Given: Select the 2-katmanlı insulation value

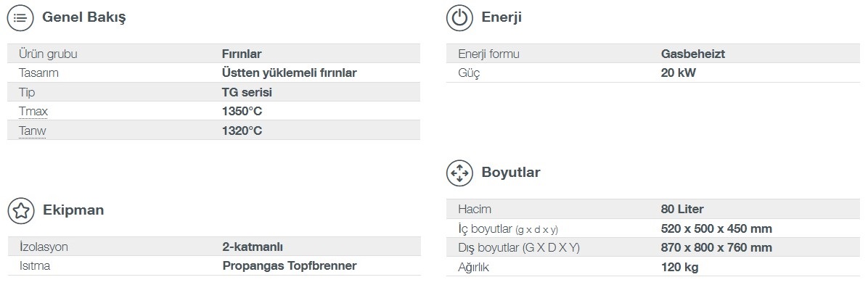Looking at the screenshot, I should click(x=253, y=247).
